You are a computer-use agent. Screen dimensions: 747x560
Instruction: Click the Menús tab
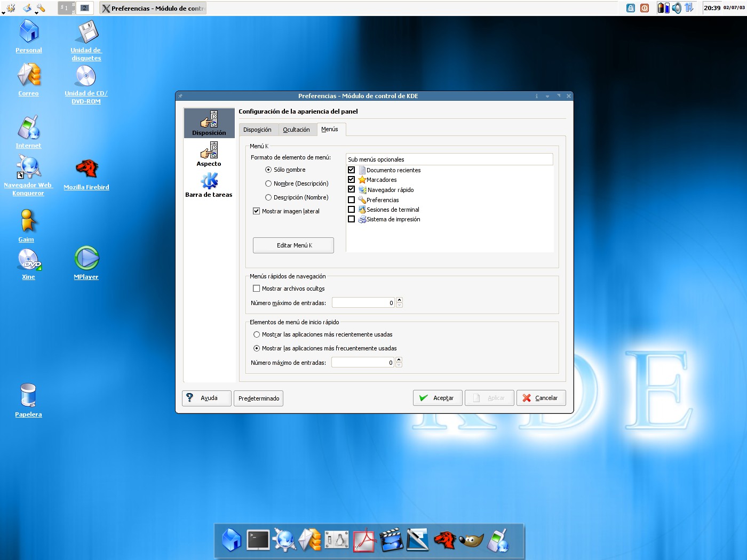click(330, 129)
